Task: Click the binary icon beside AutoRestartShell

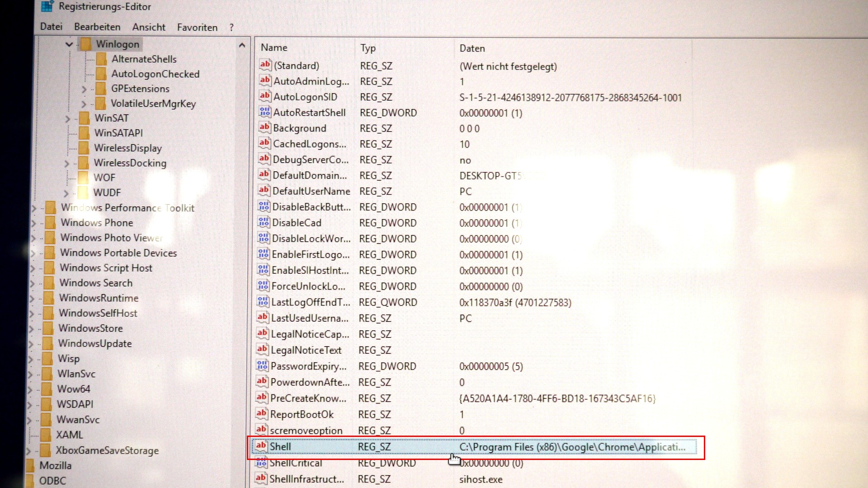Action: coord(264,112)
